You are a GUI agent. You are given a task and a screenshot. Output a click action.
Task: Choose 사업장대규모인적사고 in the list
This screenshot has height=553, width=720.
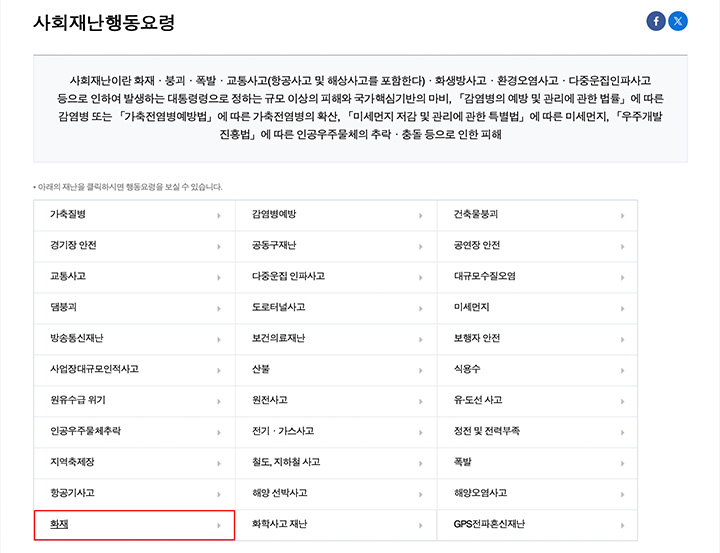click(134, 370)
